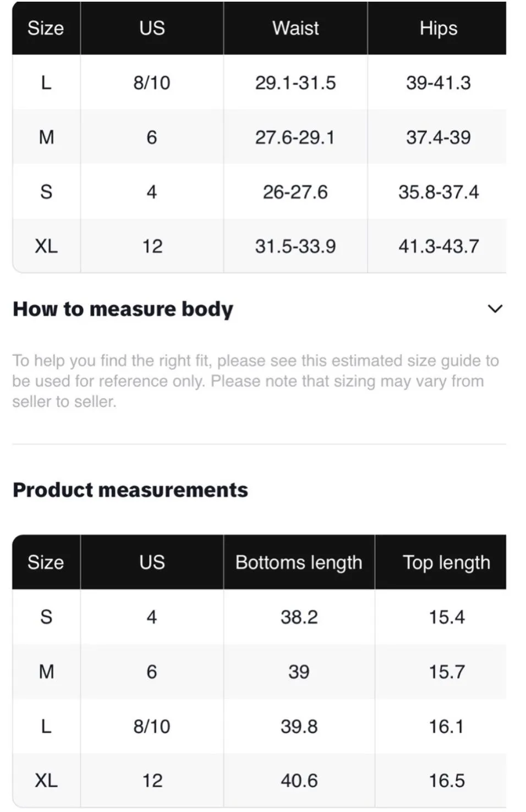The height and width of the screenshot is (812, 526).
Task: Select the Waist column header
Action: pos(295,28)
